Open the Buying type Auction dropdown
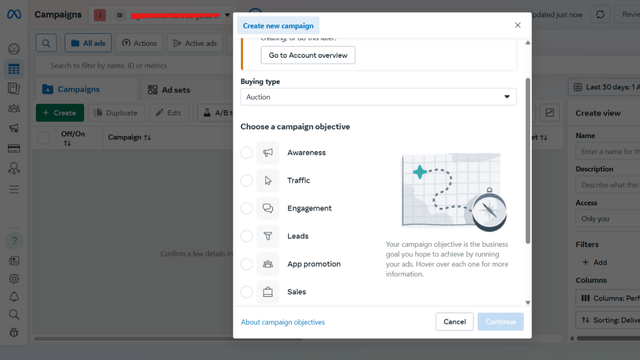This screenshot has height=360, width=640. point(378,97)
